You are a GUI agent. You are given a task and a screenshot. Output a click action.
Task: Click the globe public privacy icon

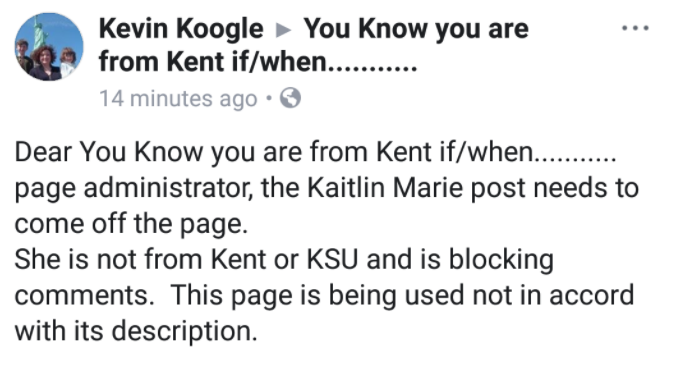(290, 98)
